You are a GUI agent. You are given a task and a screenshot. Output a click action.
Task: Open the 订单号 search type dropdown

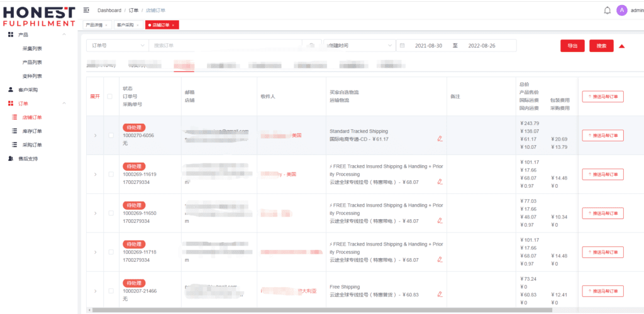coord(117,46)
